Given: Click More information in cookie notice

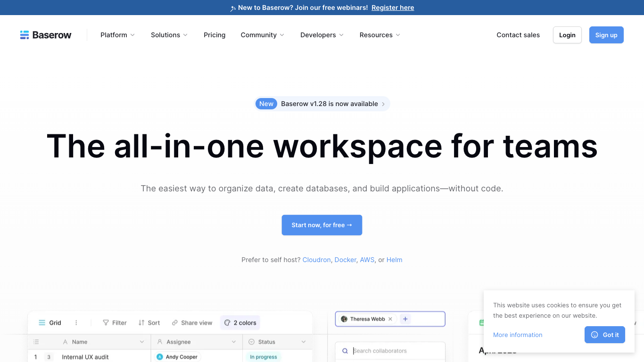Looking at the screenshot, I should [518, 335].
